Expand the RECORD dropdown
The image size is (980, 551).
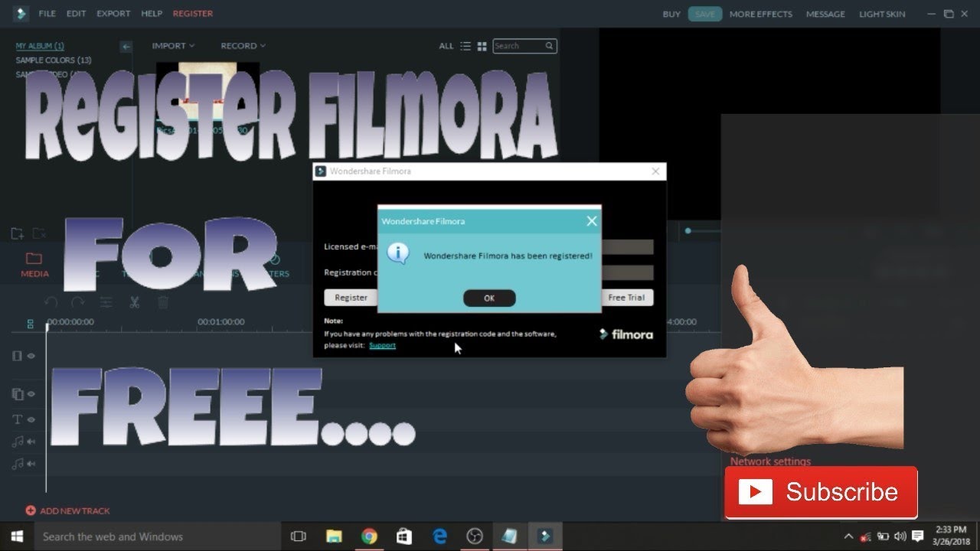(243, 46)
